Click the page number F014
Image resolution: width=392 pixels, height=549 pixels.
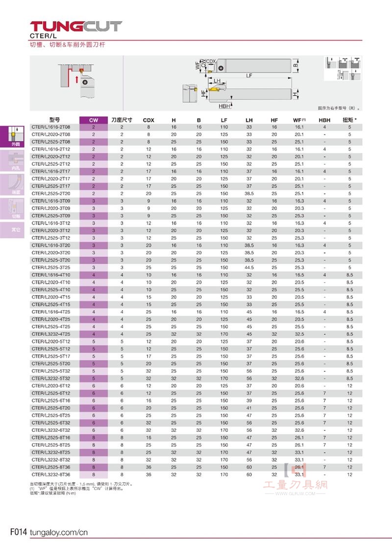tap(18, 532)
